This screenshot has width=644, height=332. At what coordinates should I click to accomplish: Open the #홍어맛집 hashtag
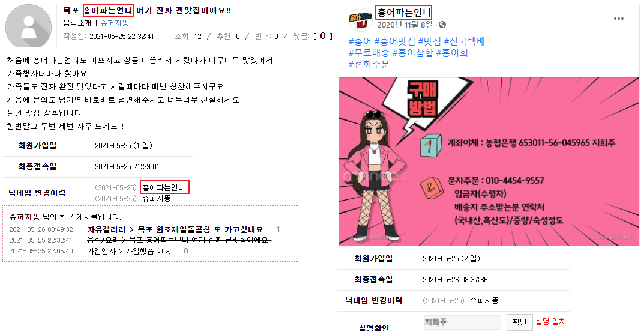pyautogui.click(x=395, y=41)
